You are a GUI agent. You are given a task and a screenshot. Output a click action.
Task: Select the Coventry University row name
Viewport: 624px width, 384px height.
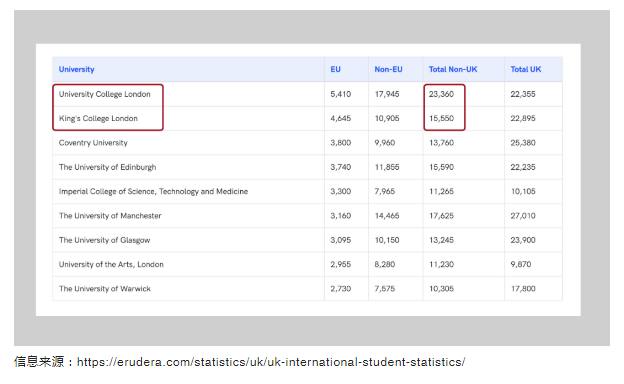click(93, 143)
